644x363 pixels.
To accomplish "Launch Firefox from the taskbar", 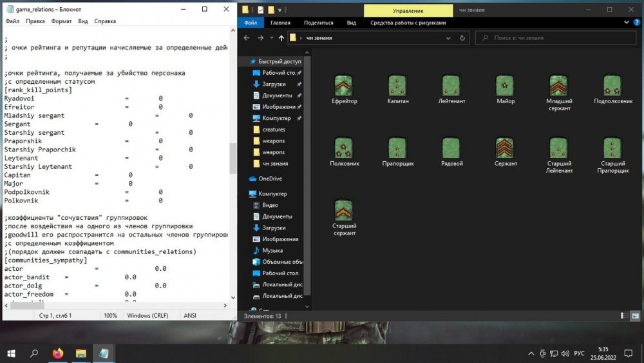I will (x=58, y=353).
